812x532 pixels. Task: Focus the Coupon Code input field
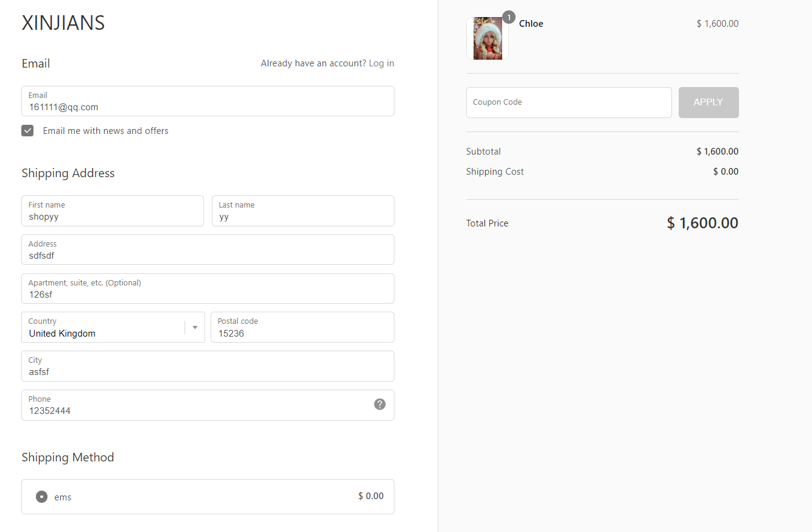[x=569, y=102]
